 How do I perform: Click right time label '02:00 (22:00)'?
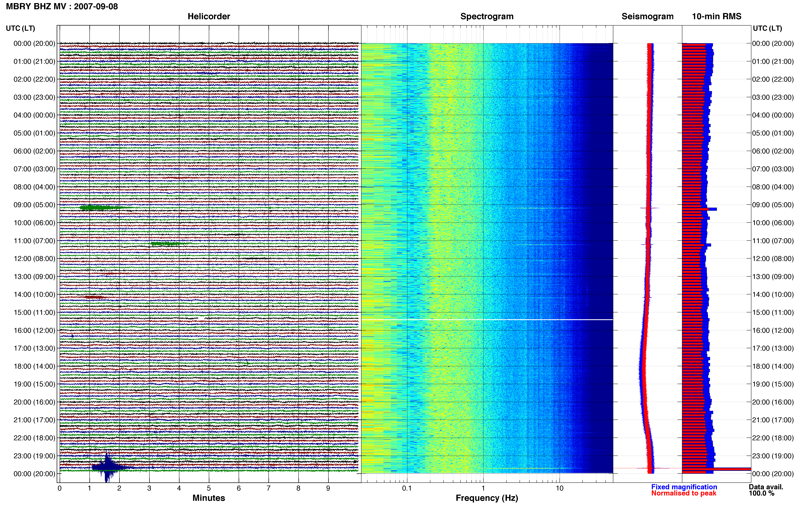click(x=773, y=79)
